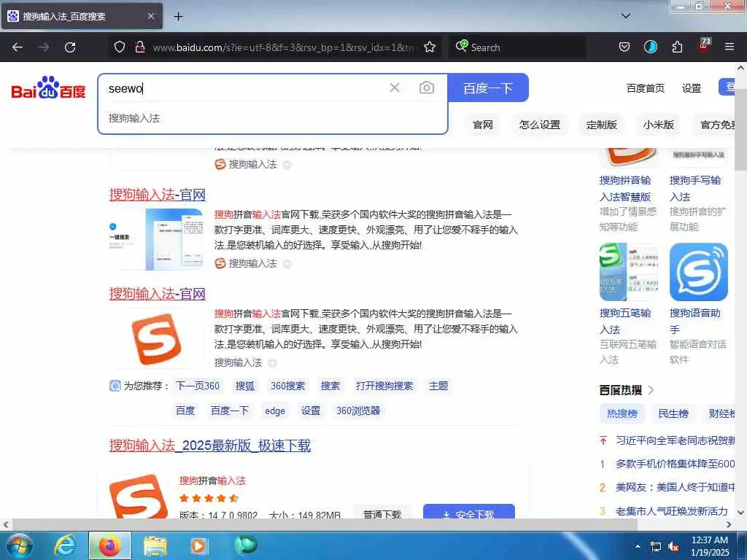Select the 小米版 filter tab
Image resolution: width=747 pixels, height=560 pixels.
659,125
